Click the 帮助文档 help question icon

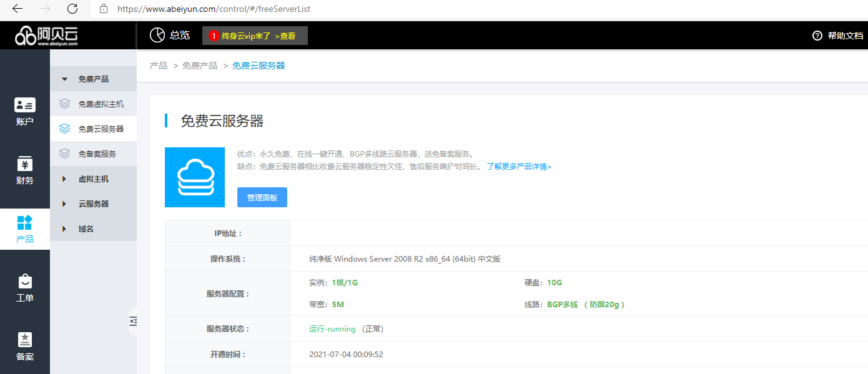817,36
